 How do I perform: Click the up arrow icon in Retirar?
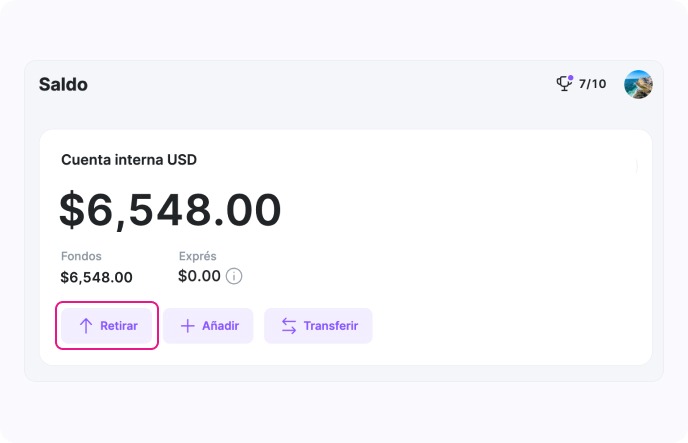[x=86, y=326]
